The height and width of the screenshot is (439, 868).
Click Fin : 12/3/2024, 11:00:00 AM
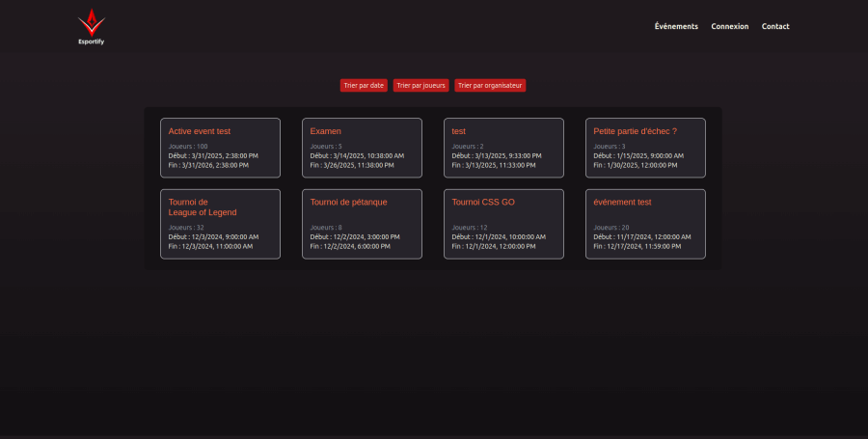(x=210, y=246)
